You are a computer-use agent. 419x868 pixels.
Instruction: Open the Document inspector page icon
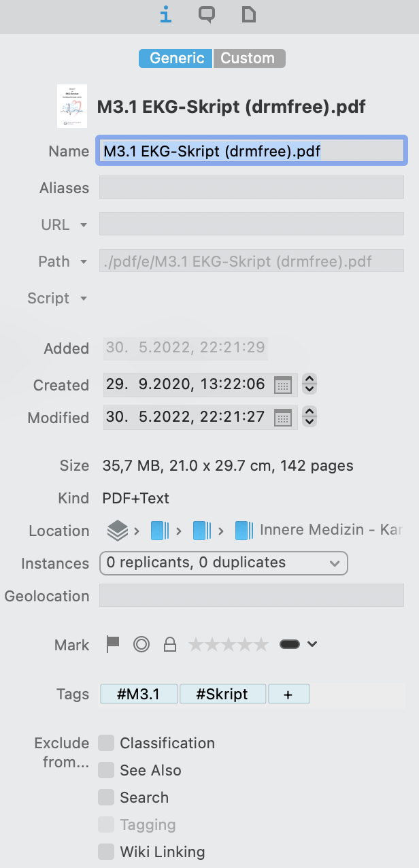pos(249,14)
